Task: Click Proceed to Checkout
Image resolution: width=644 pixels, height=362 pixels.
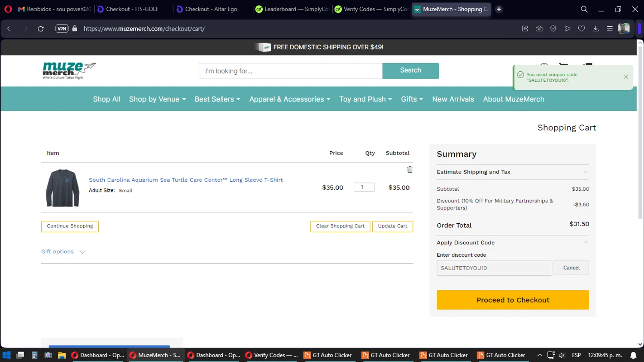Action: tap(513, 300)
